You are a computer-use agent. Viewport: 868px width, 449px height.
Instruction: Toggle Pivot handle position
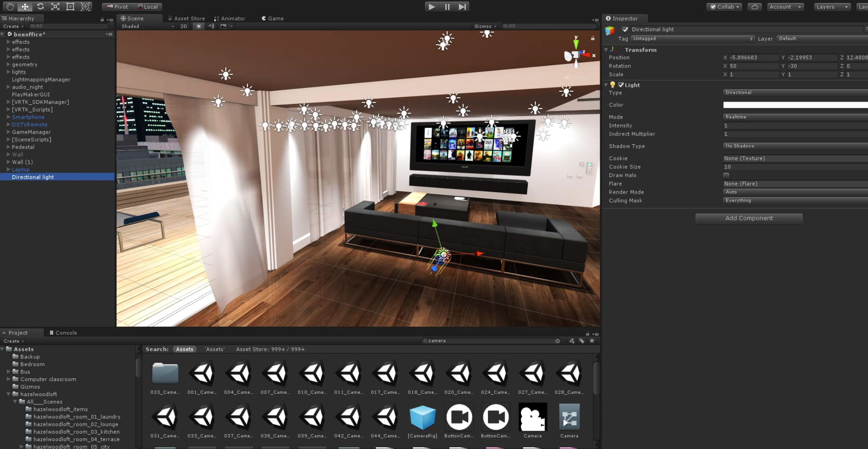point(117,7)
